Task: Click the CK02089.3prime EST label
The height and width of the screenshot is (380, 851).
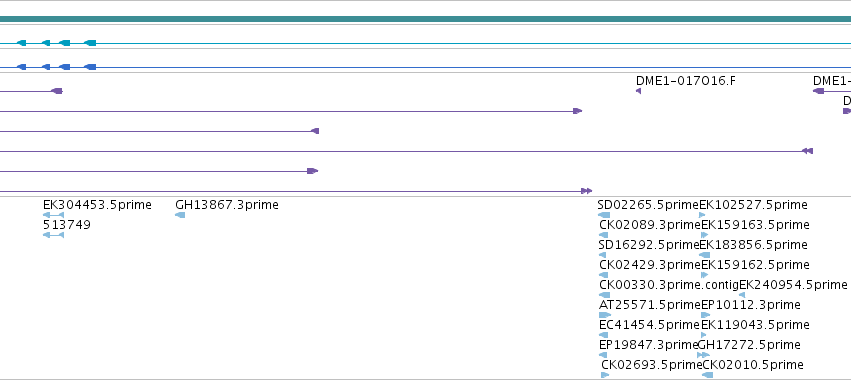Action: 650,225
